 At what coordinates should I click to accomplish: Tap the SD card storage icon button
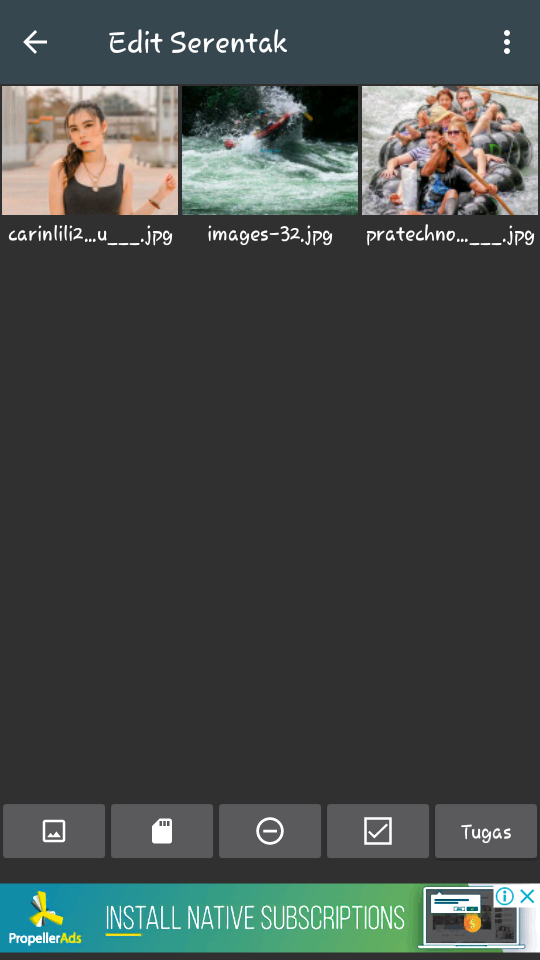162,831
